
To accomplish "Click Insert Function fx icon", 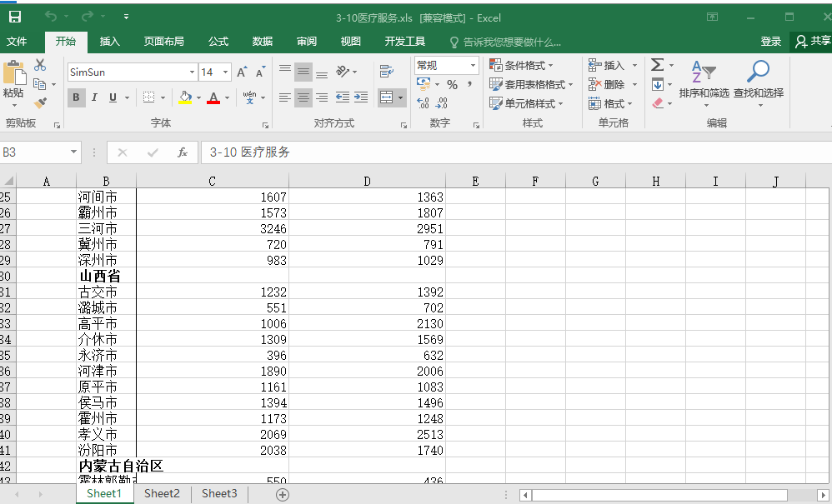I will (182, 152).
